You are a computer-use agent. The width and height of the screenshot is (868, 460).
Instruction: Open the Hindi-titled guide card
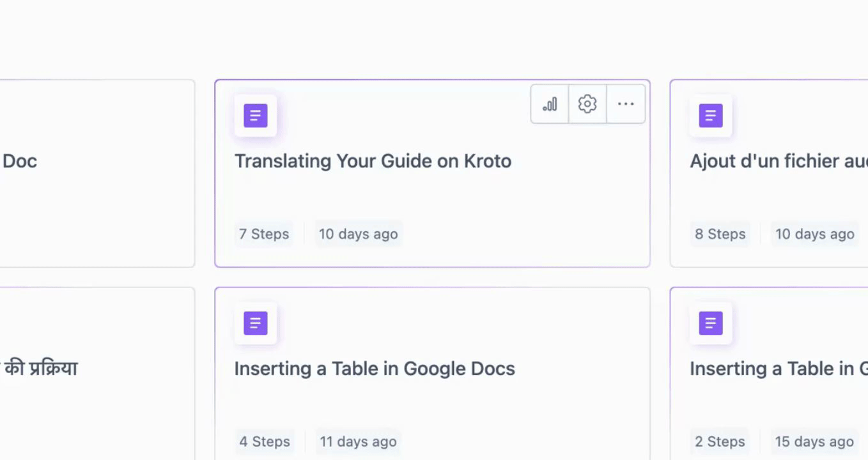[97, 374]
